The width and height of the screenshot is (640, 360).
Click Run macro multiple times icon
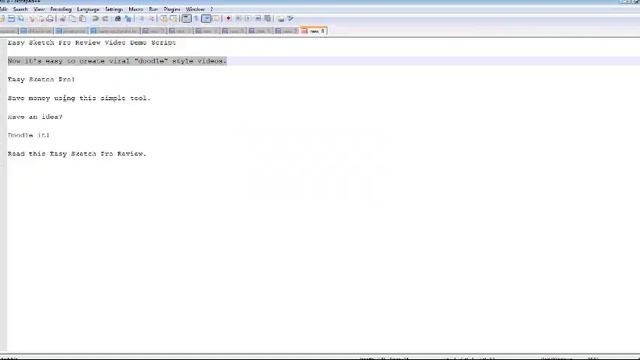click(x=258, y=19)
